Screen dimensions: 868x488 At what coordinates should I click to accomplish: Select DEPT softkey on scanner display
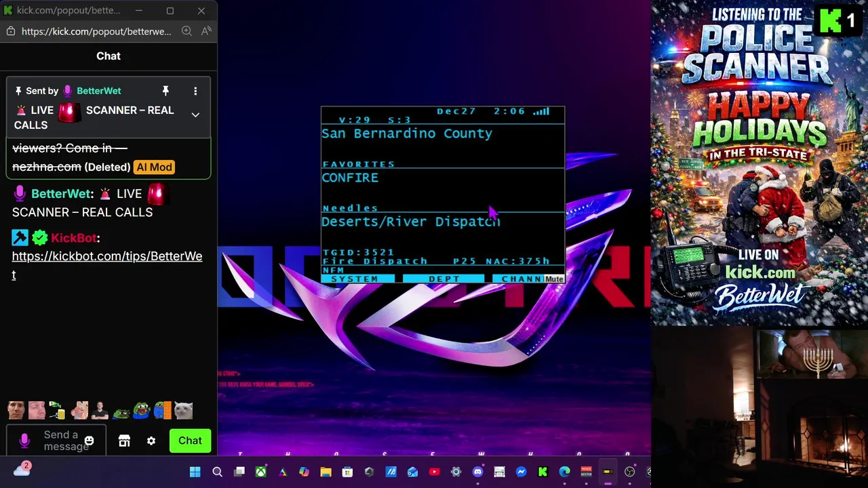pyautogui.click(x=444, y=279)
